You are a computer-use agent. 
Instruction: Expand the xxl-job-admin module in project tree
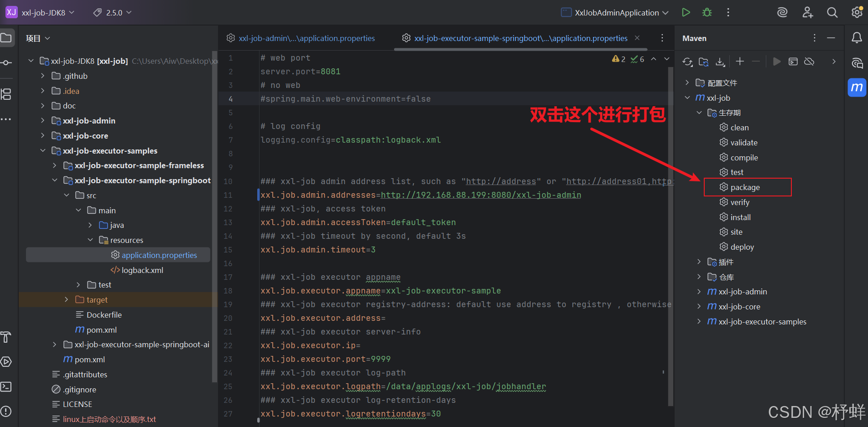(x=43, y=121)
